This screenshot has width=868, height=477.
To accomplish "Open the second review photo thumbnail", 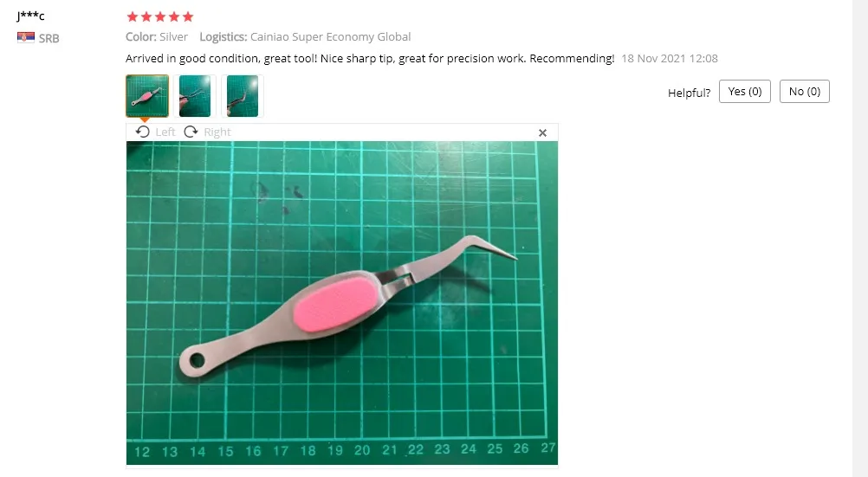I will (195, 96).
